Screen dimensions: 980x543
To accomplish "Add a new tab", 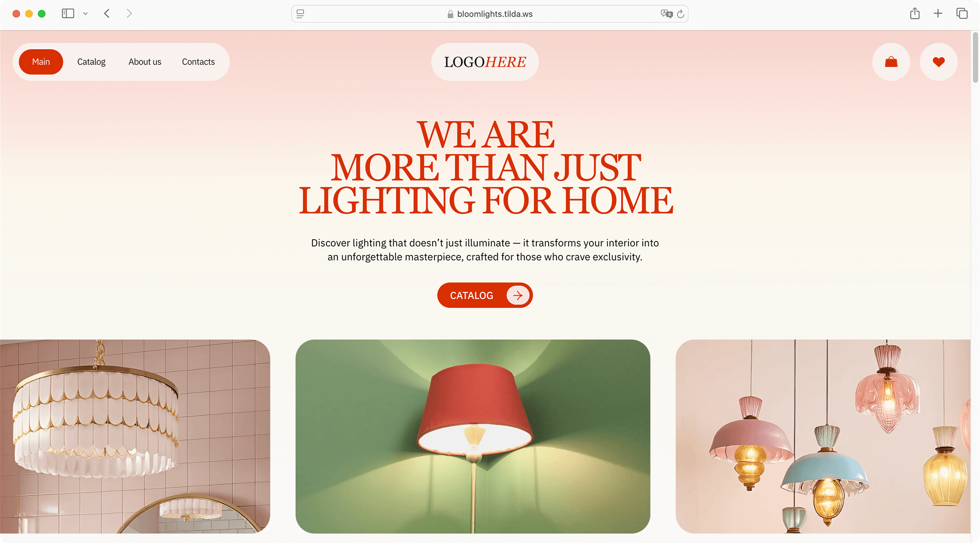I will 938,13.
